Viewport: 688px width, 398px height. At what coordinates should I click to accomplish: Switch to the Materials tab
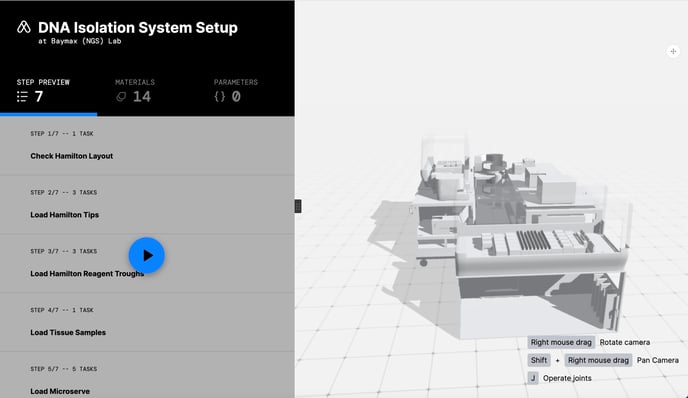pyautogui.click(x=135, y=91)
